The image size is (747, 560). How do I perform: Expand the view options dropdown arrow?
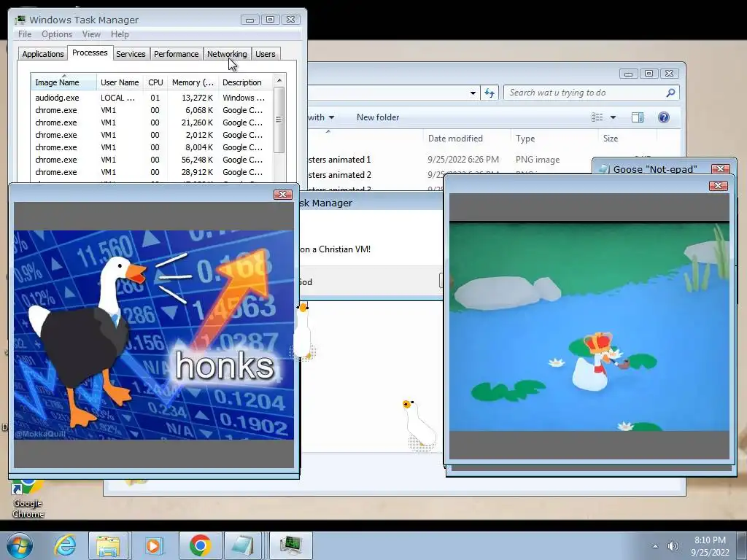pyautogui.click(x=613, y=117)
